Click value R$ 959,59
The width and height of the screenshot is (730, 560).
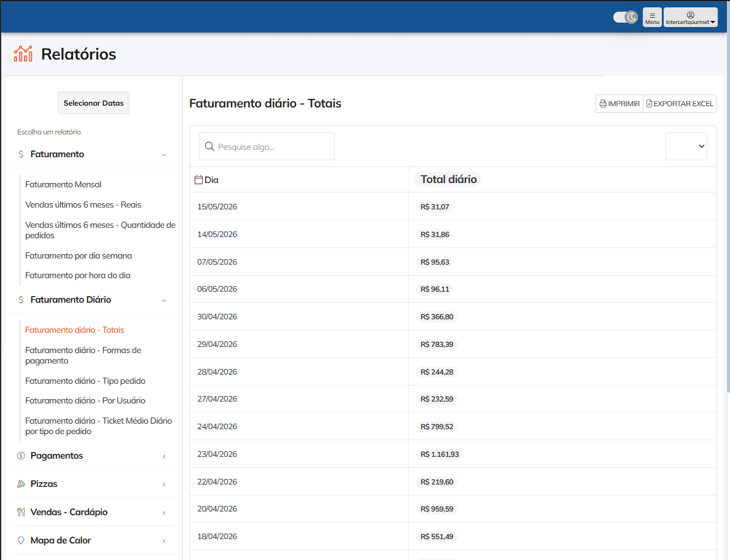[437, 509]
